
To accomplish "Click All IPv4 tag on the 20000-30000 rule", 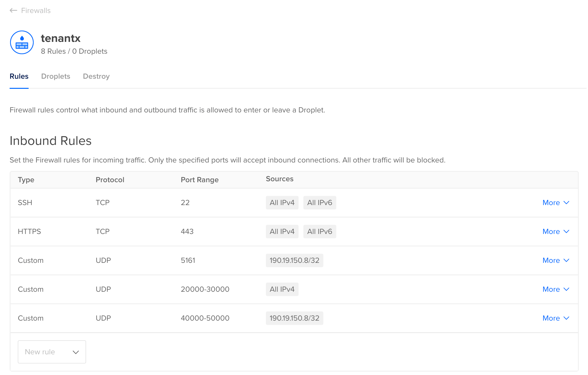I will 282,289.
